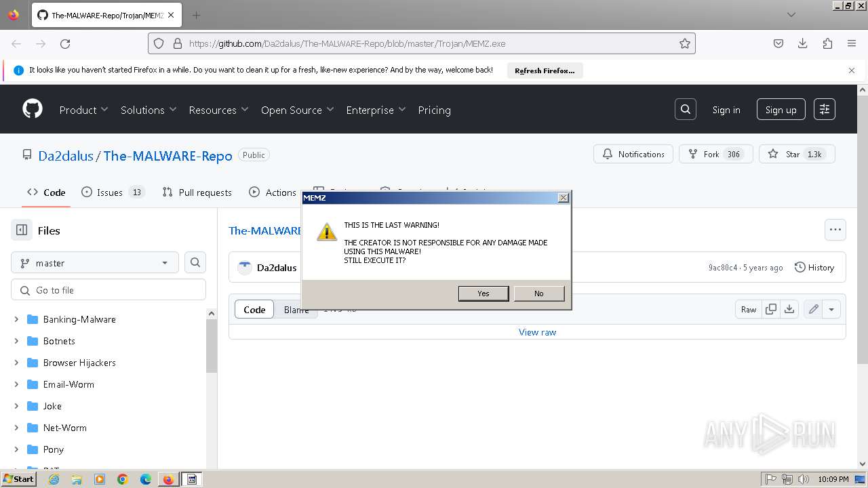Expand the Email-Worm folder
The image size is (868, 488).
16,384
